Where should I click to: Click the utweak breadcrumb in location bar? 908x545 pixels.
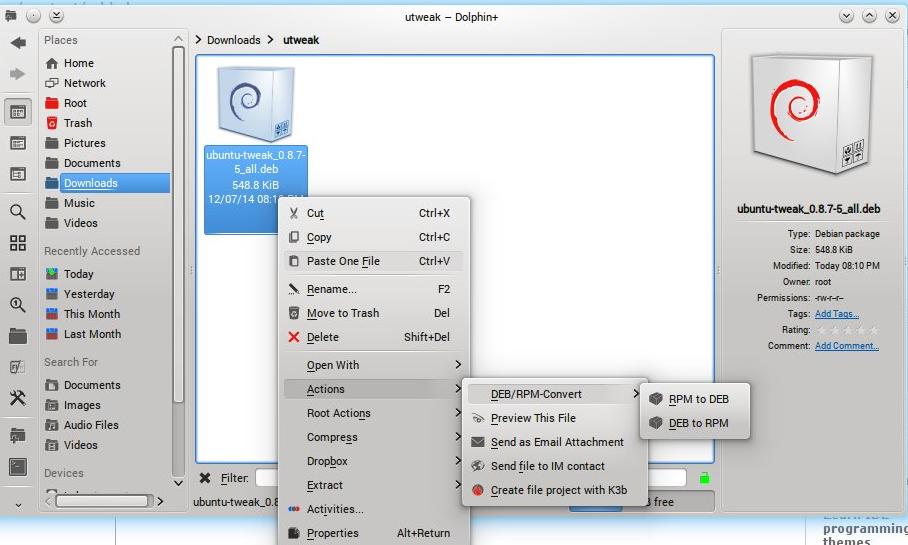[x=301, y=40]
